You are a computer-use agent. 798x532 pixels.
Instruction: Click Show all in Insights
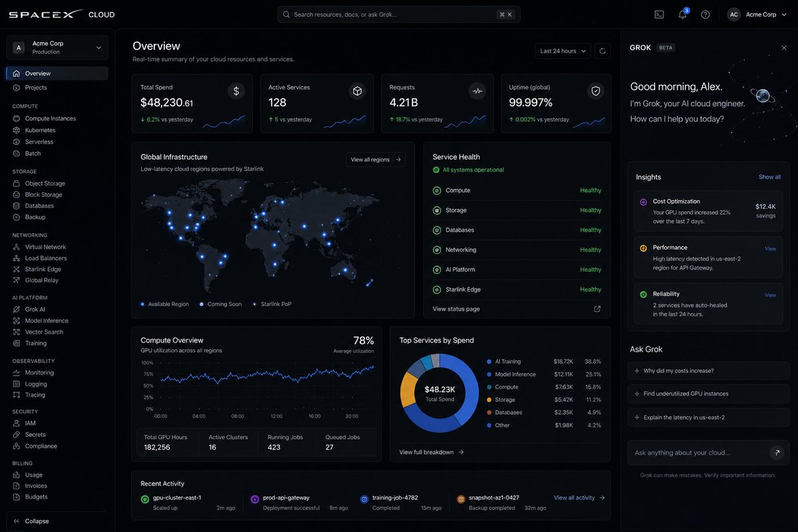coord(770,177)
